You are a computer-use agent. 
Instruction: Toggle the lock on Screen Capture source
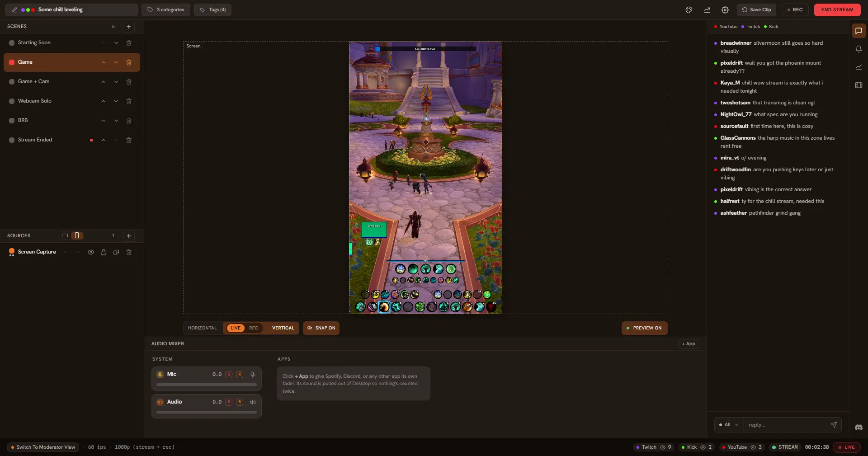point(104,252)
